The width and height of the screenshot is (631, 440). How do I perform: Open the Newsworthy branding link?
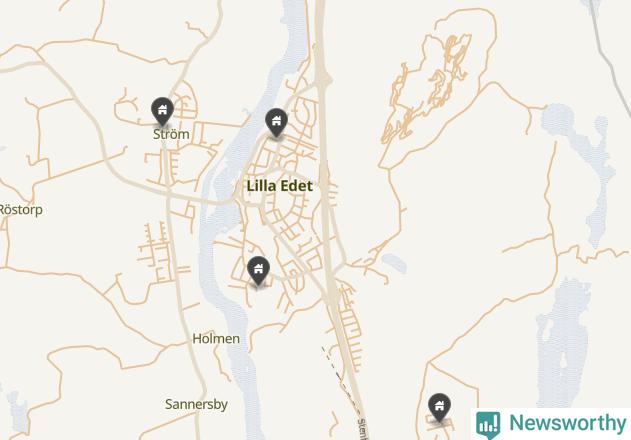551,424
